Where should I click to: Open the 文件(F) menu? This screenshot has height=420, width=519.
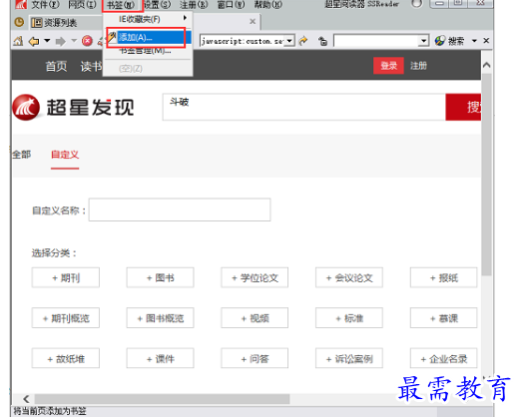[x=45, y=5]
